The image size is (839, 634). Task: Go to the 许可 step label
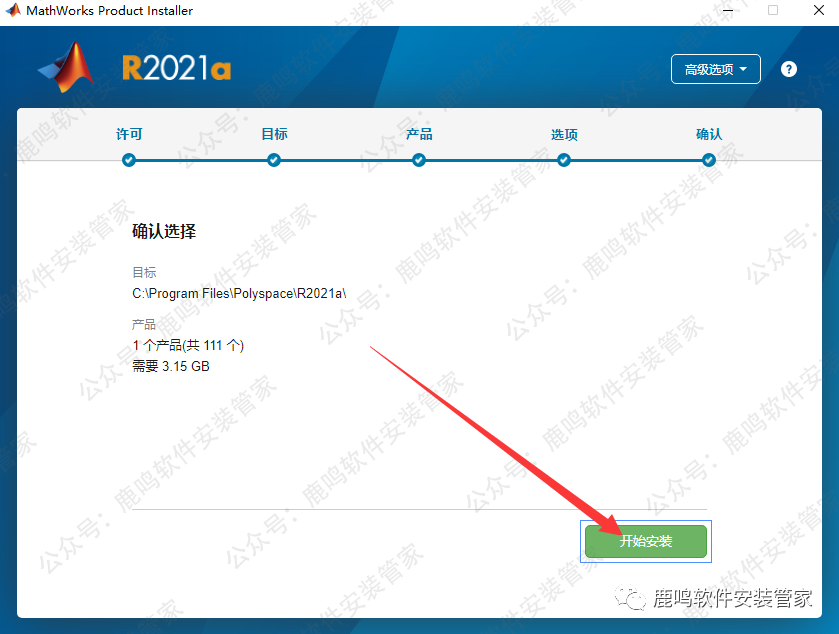(x=129, y=134)
